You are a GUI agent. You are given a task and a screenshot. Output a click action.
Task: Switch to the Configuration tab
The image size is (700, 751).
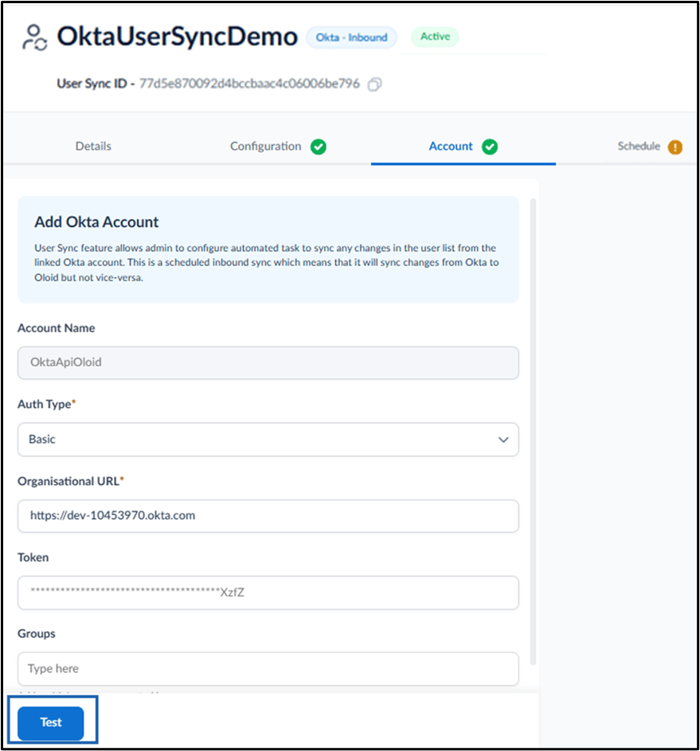click(266, 146)
